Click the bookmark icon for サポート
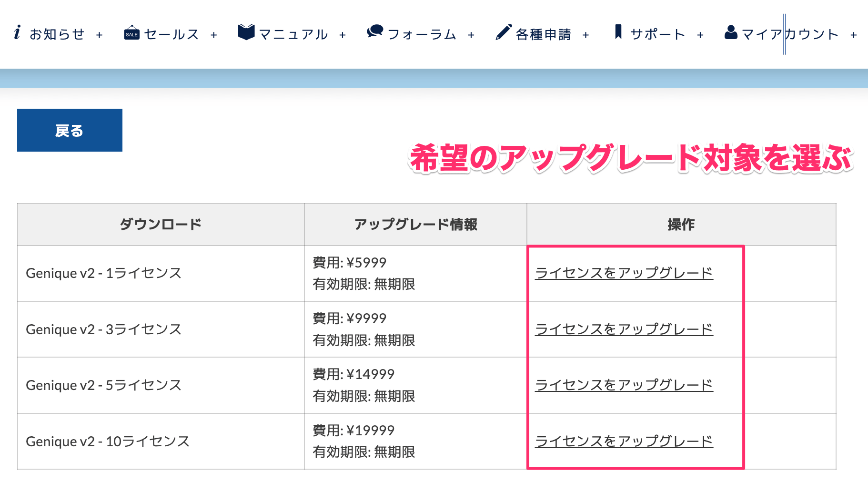Image resolution: width=868 pixels, height=493 pixels. click(x=618, y=32)
